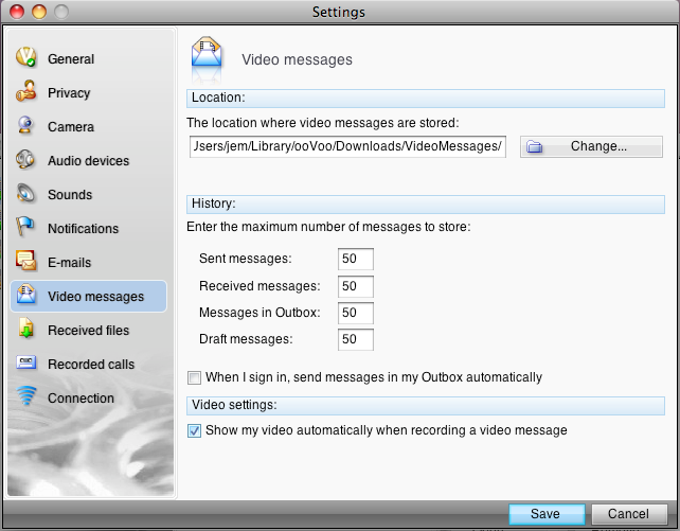This screenshot has height=531, width=680.
Task: Open the Camera settings label
Action: [x=71, y=127]
